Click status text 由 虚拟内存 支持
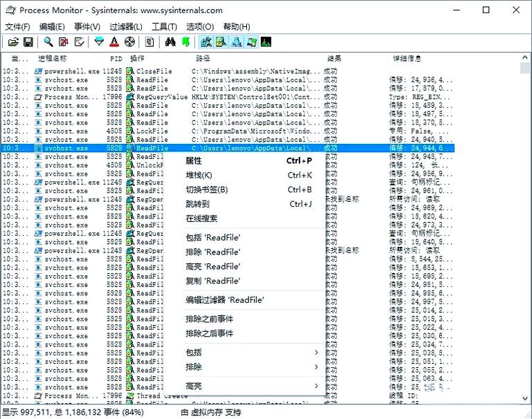The image size is (532, 419). point(211,413)
